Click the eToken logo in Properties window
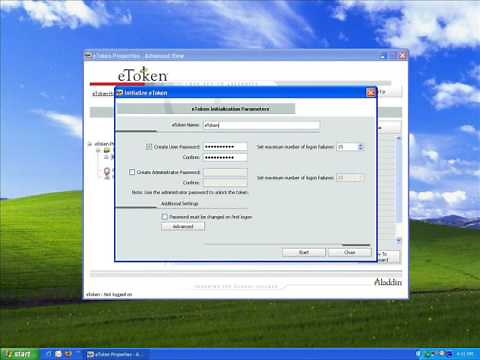The image size is (480, 360). (142, 74)
